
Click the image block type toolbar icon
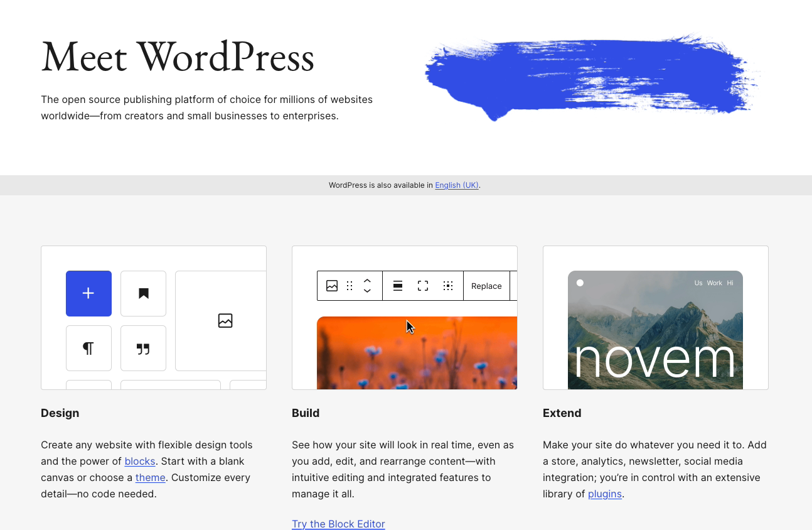(332, 286)
